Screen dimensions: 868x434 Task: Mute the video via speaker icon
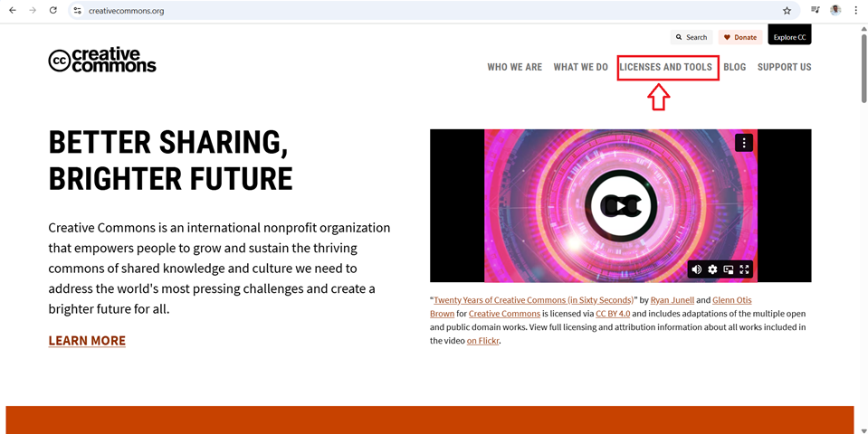tap(696, 269)
